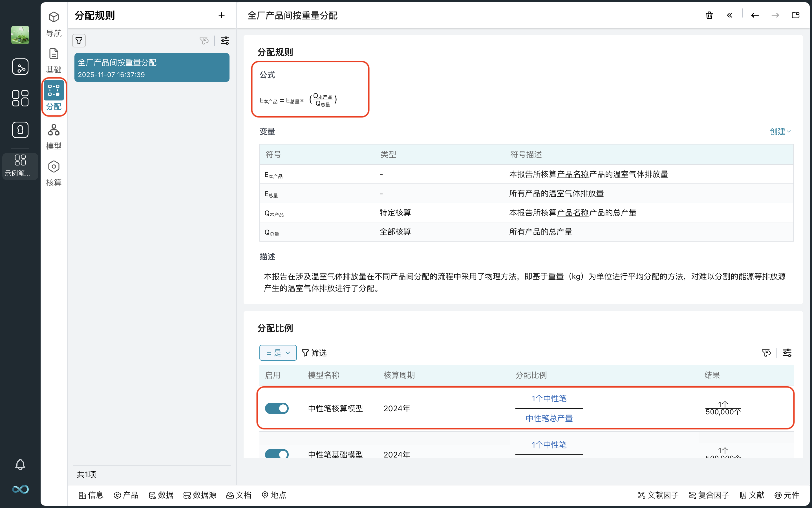This screenshot has width=812, height=508.
Task: Open the 核算 accounting section
Action: [x=54, y=173]
